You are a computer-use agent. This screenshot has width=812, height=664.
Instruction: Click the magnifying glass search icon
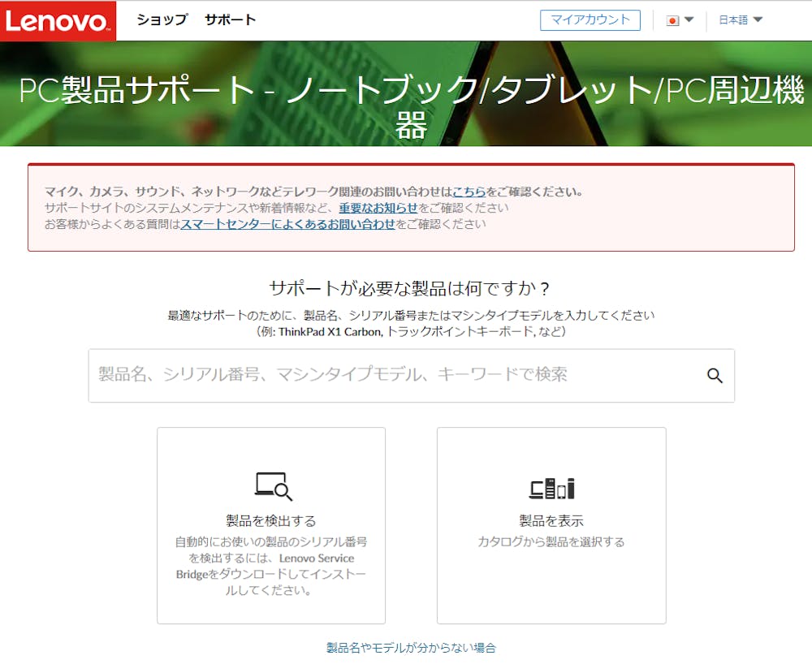click(x=715, y=376)
